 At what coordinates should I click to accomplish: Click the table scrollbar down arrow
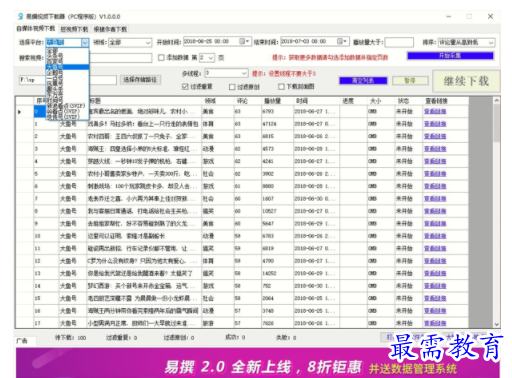(x=497, y=324)
